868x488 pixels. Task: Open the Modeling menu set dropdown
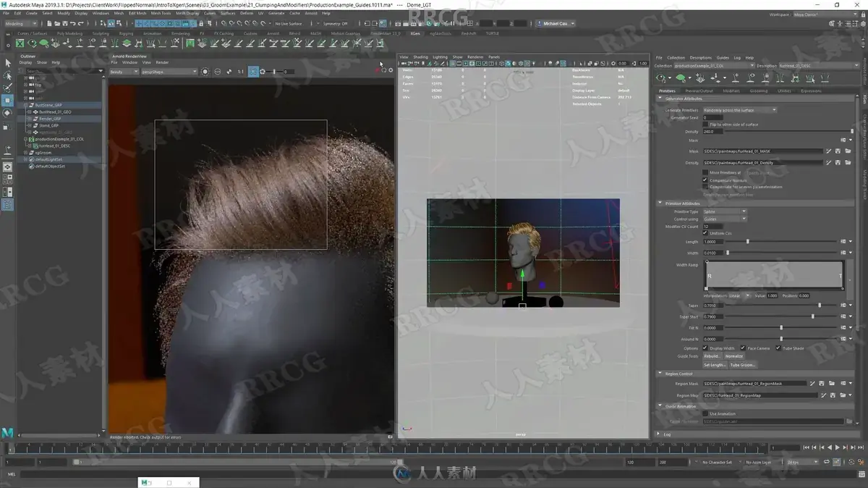coord(21,23)
